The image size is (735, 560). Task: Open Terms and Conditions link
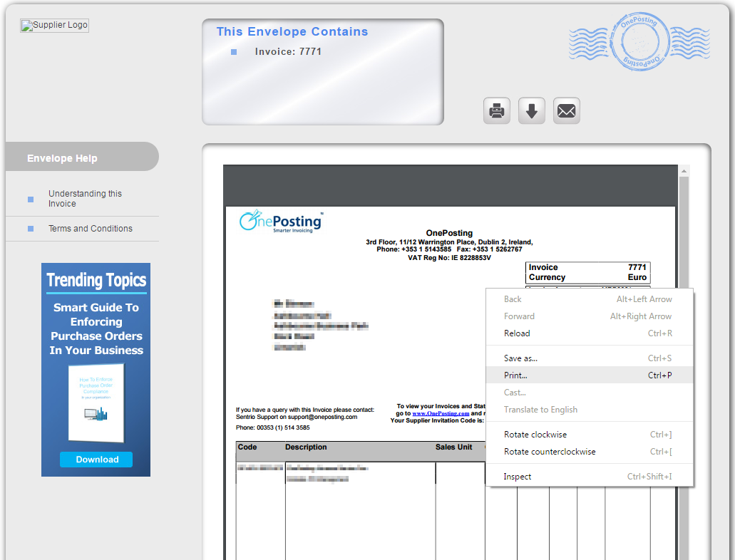coord(91,229)
